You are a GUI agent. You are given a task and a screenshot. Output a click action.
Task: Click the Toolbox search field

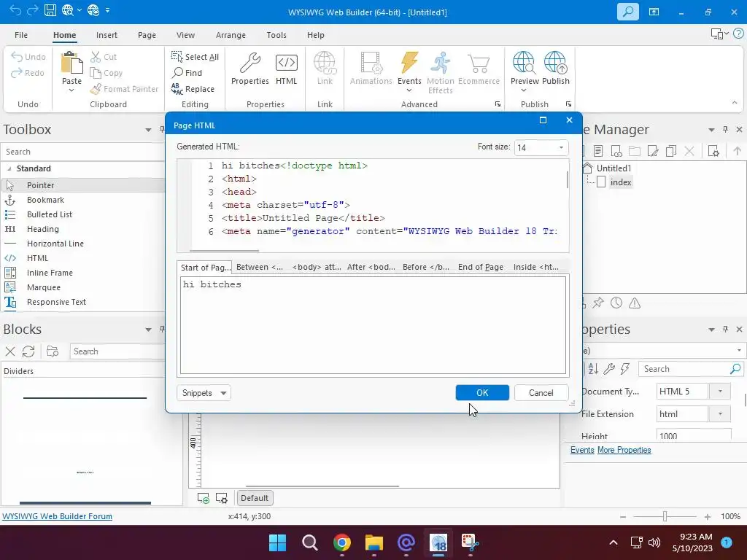tap(82, 152)
